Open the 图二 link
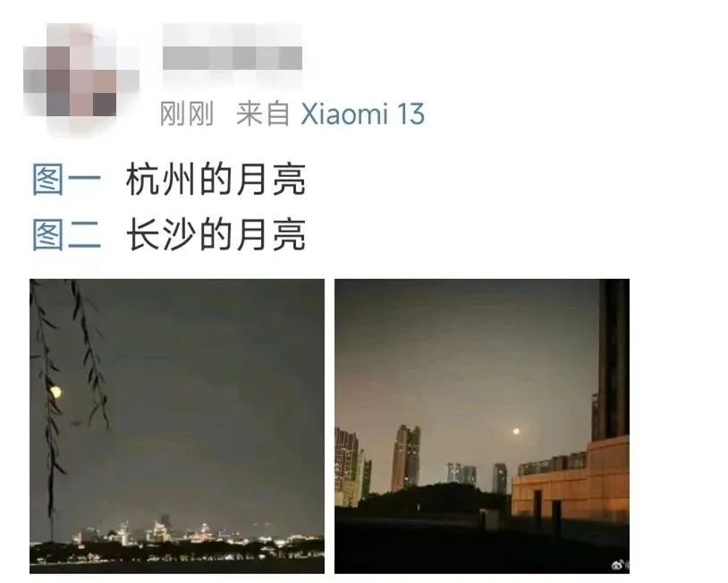Viewport: 728px width, 583px height. coord(66,234)
